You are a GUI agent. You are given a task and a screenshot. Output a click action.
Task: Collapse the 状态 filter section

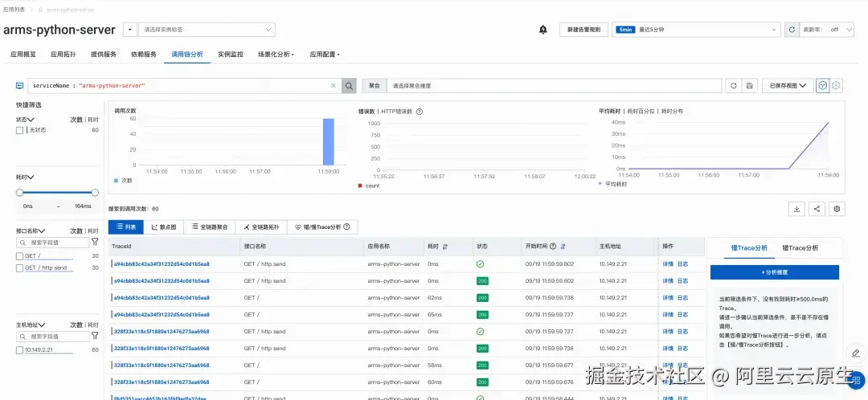(26, 120)
